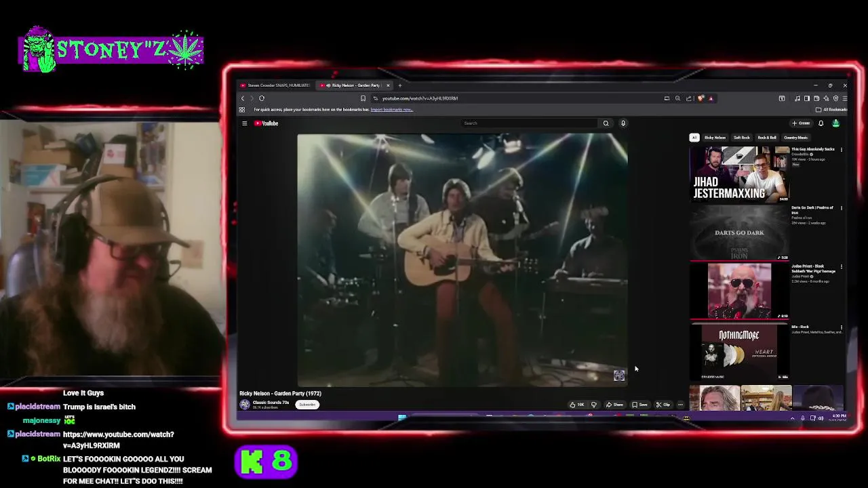Click video title Ricky Nelson - Garden Party (1972)

tap(280, 393)
